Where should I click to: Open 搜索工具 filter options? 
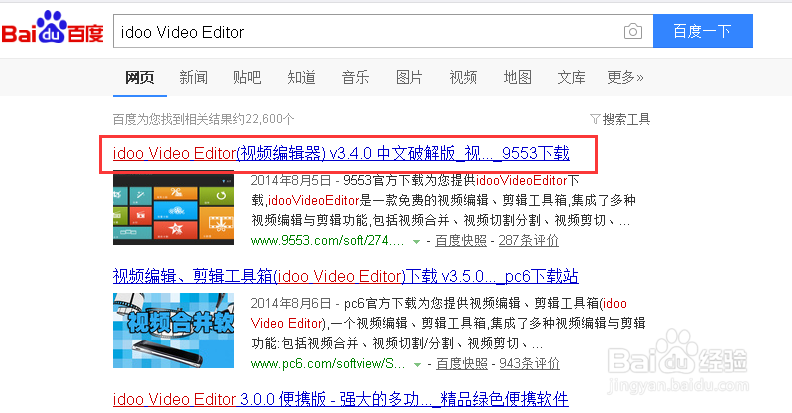(620, 119)
